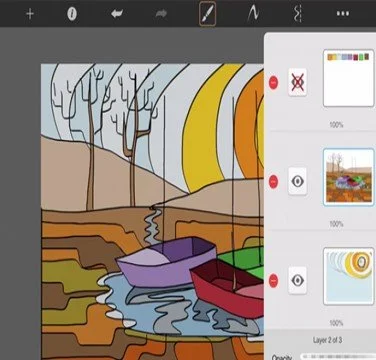Click the 'Layer 2 of 3' label
Viewport: 376px width, 360px height.
327,340
